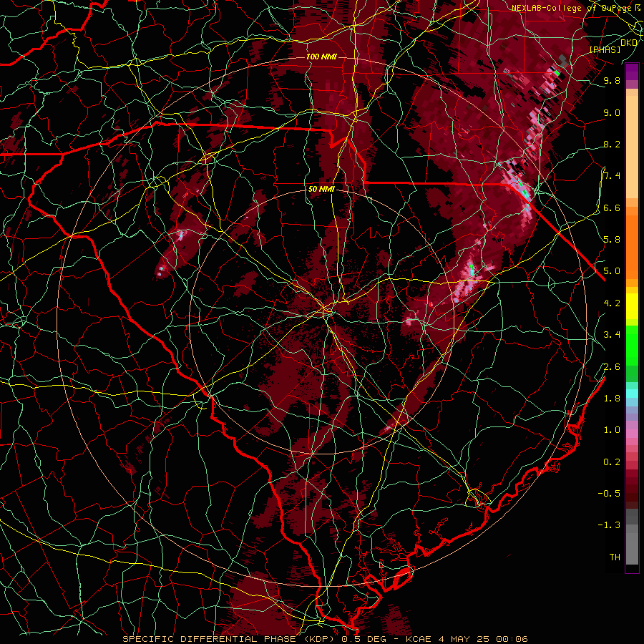Click the 4.2 scale label

[x=612, y=303]
